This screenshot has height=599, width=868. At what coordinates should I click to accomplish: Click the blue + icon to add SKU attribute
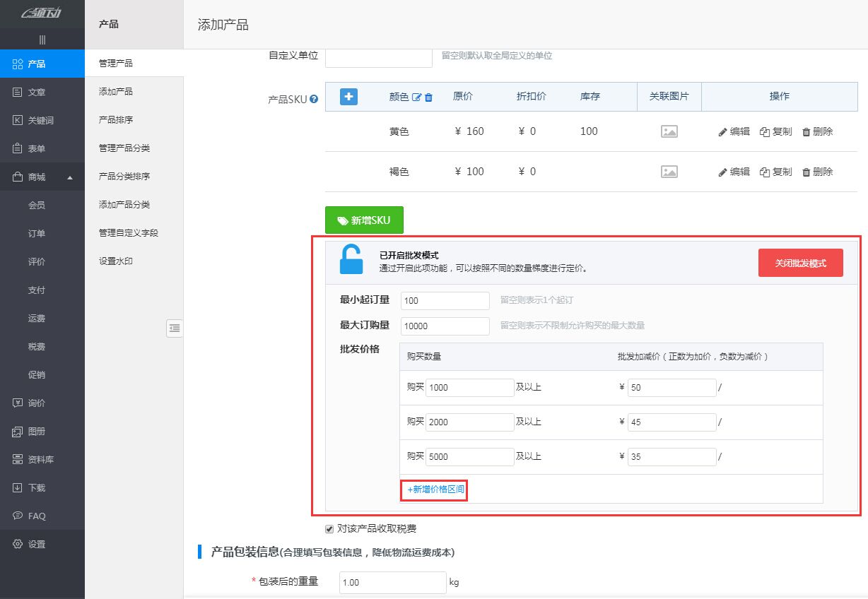(348, 97)
